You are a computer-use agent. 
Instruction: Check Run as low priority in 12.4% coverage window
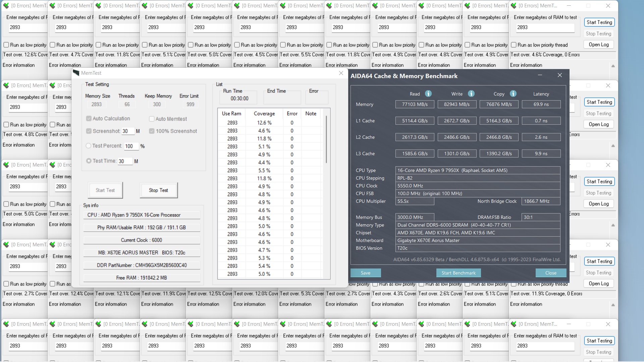(x=52, y=284)
